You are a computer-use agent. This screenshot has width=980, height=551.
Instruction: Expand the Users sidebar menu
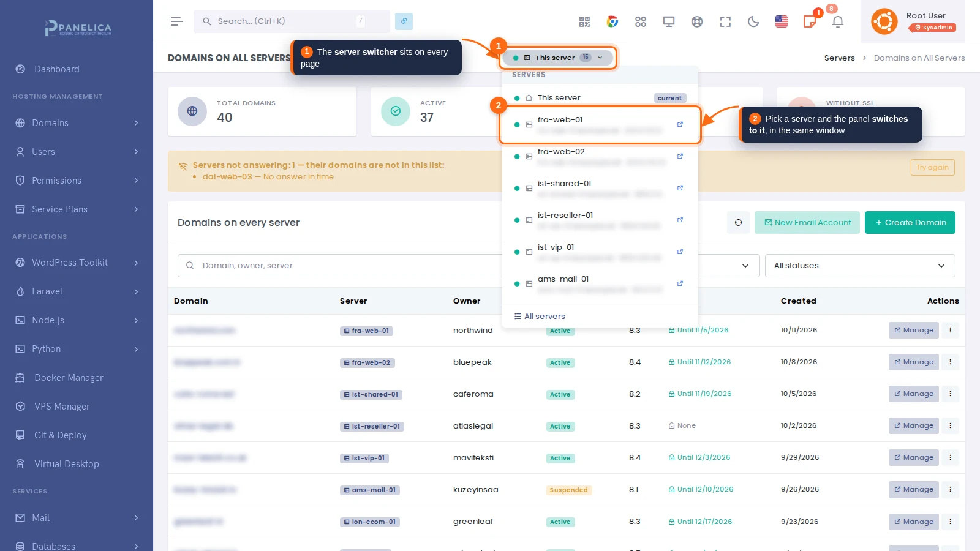pos(77,152)
